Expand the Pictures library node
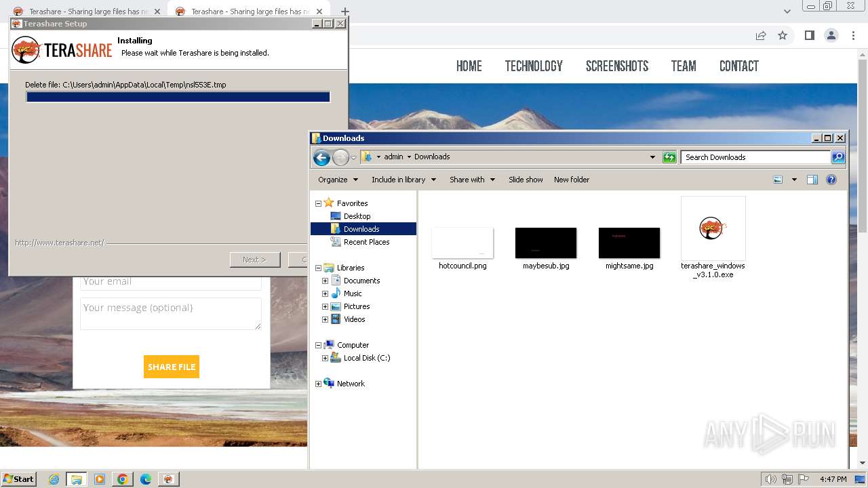 pyautogui.click(x=325, y=306)
